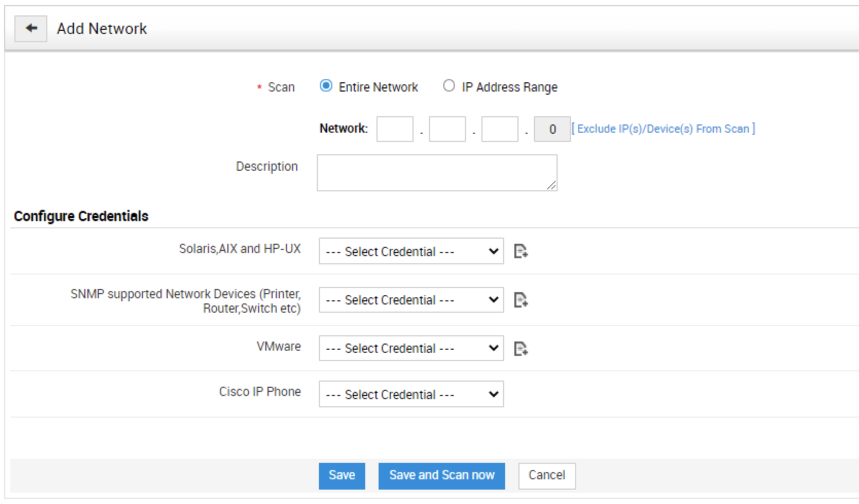Select the IP Address Range scan option

coord(449,86)
